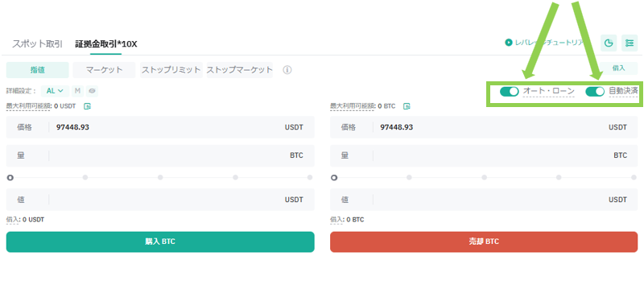Click the transfer icon beside 0 BTC
Image resolution: width=644 pixels, height=293 pixels.
[x=407, y=106]
